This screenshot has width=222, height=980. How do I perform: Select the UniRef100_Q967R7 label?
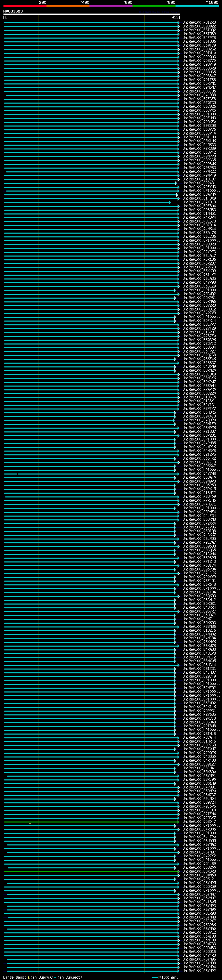pos(199,612)
